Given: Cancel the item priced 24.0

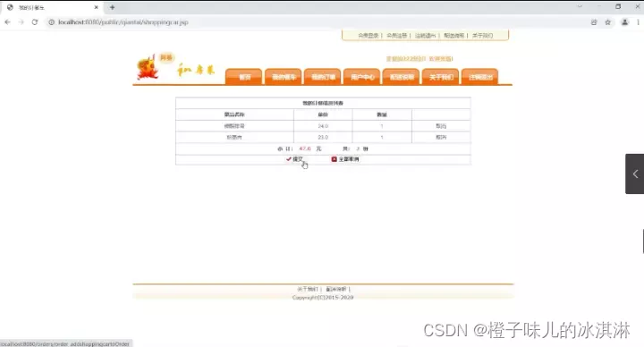Looking at the screenshot, I should coord(441,126).
